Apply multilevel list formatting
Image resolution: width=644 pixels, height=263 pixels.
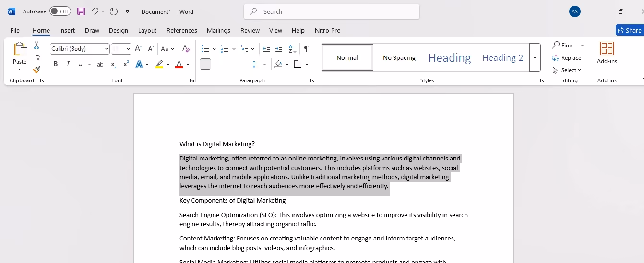coord(244,49)
